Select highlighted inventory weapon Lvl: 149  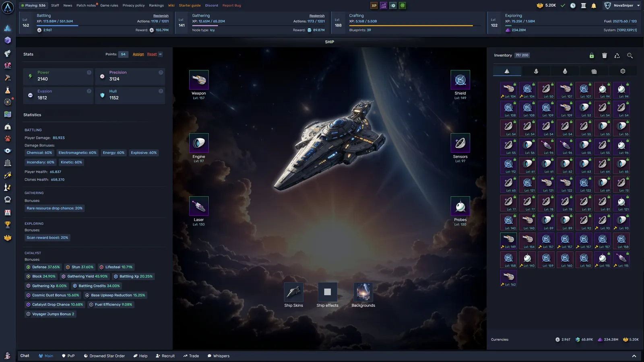(x=508, y=241)
